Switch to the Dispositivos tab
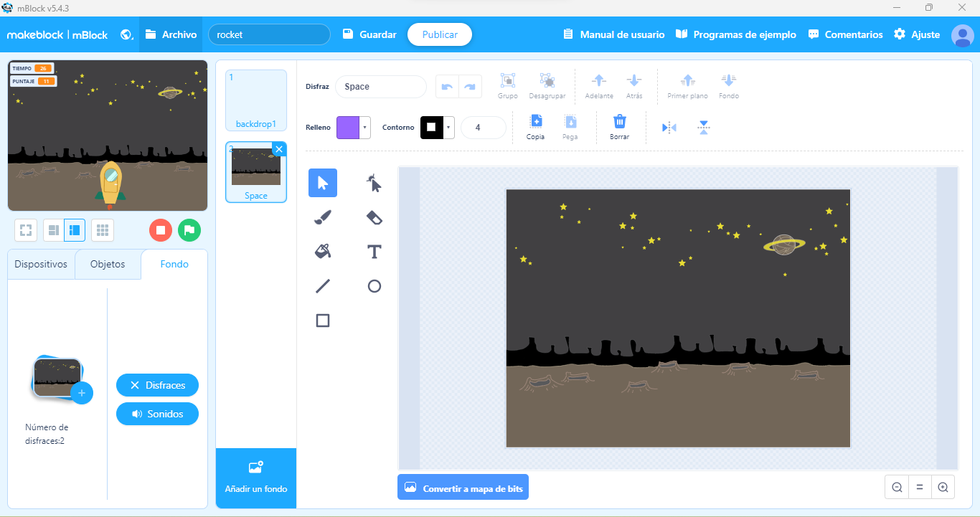Screen dimensions: 980x517 41,265
